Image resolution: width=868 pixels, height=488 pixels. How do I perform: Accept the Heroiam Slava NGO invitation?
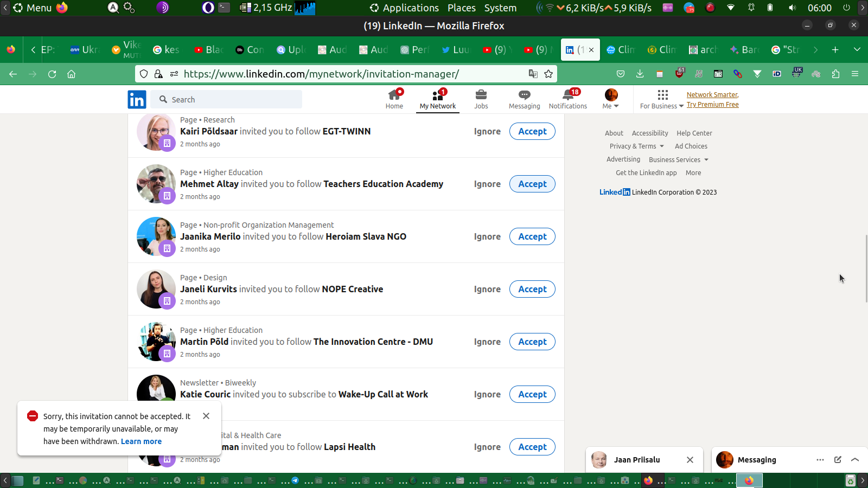coord(532,236)
